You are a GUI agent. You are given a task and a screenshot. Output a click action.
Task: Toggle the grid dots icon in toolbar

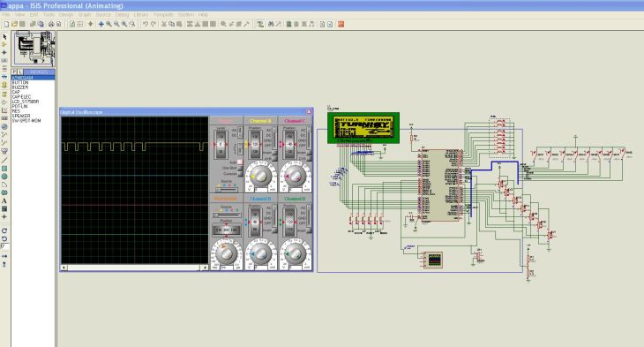point(80,24)
